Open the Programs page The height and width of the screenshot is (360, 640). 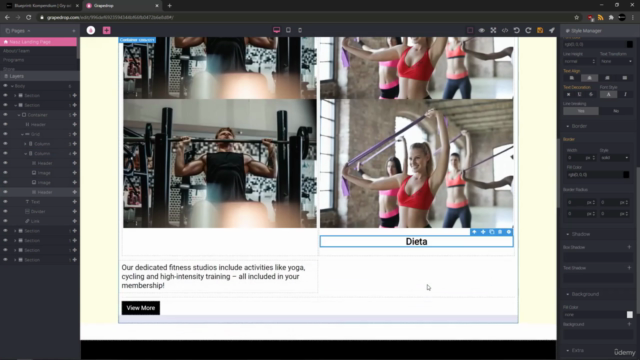click(13, 60)
